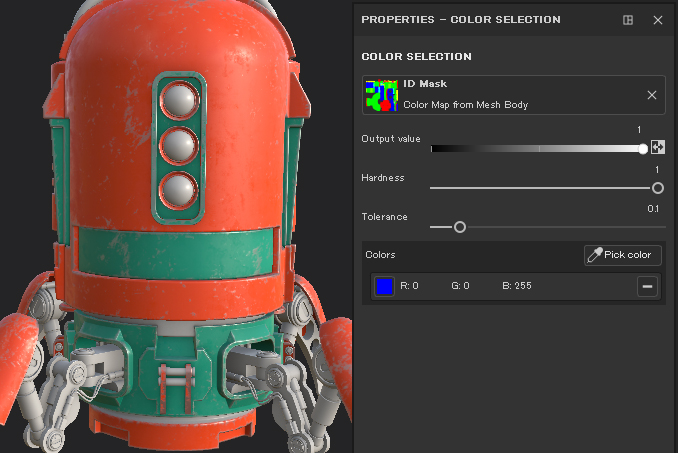Click the middle of the output gradient bar
Viewport: 678px width, 453px height.
point(537,148)
